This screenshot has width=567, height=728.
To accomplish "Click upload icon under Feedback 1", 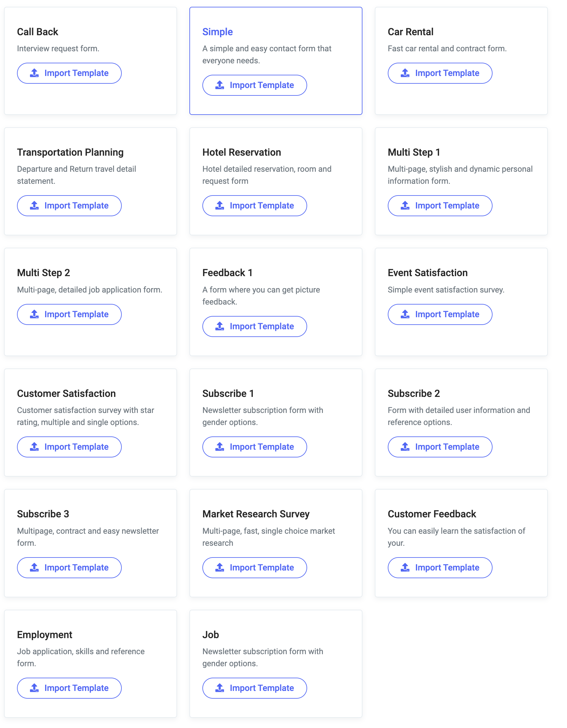I will tap(220, 326).
